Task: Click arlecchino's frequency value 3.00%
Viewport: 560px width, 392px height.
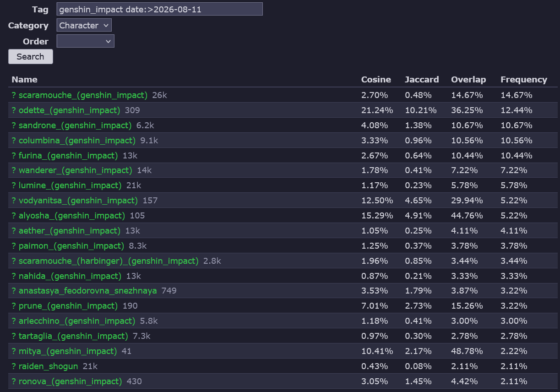Action: point(514,321)
